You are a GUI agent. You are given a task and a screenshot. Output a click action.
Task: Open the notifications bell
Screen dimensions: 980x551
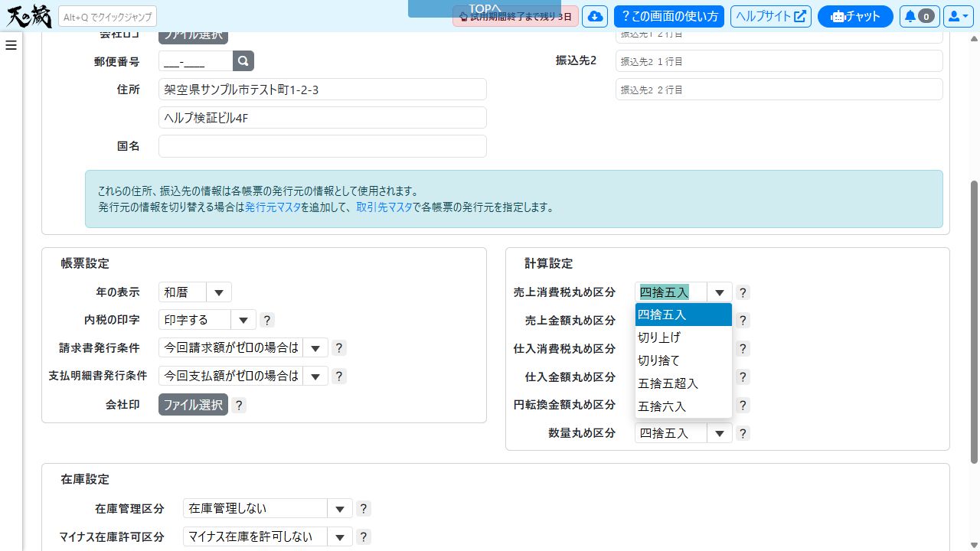click(x=920, y=16)
